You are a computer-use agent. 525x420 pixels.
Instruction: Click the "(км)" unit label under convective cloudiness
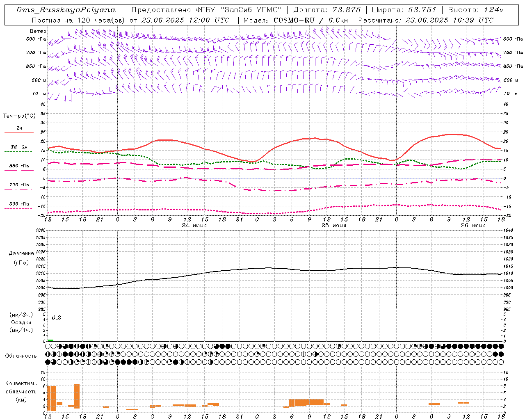[x=21, y=399]
